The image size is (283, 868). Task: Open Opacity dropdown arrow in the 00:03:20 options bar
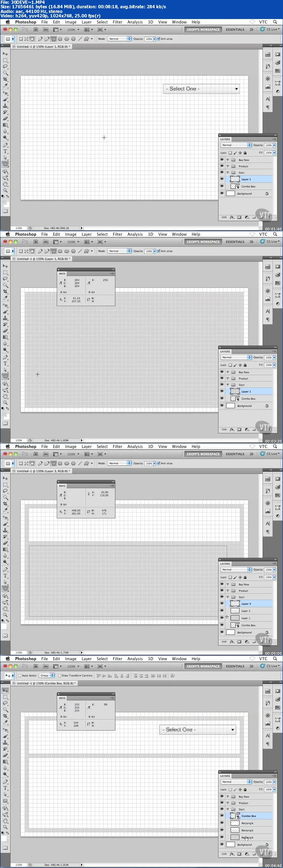pyautogui.click(x=155, y=251)
